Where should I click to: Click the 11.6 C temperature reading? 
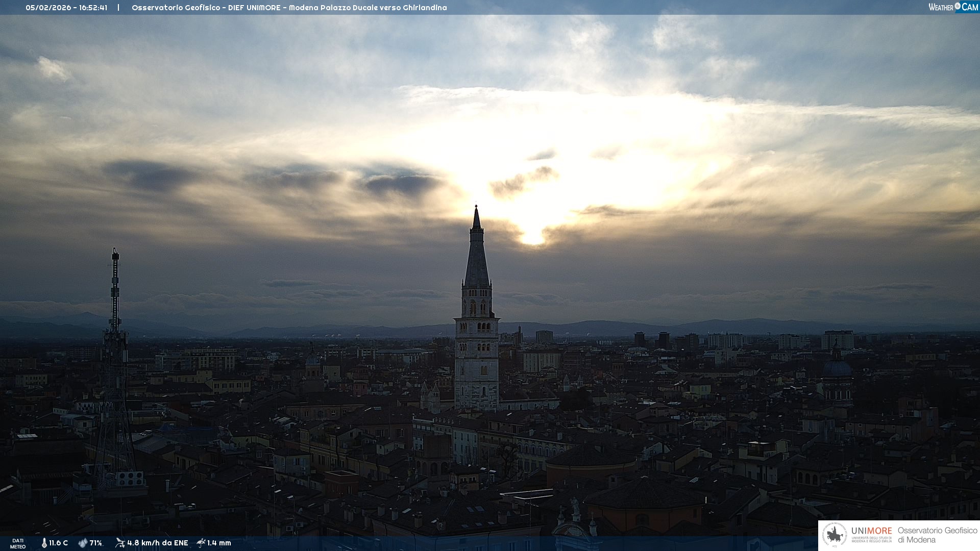(59, 543)
